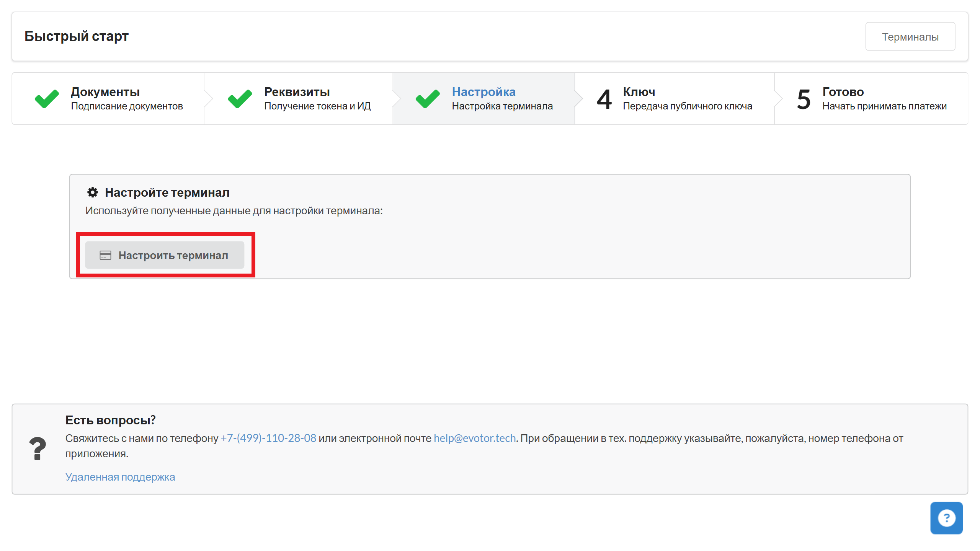The width and height of the screenshot is (980, 551).
Task: Click the text Используйте полученные данные для настройки терминала
Action: 234,211
